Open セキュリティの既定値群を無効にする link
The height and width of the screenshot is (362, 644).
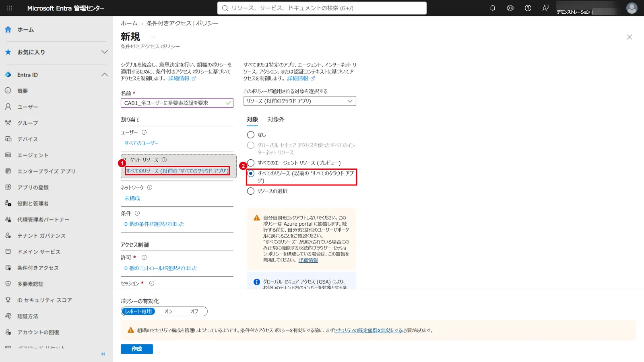[368, 330]
